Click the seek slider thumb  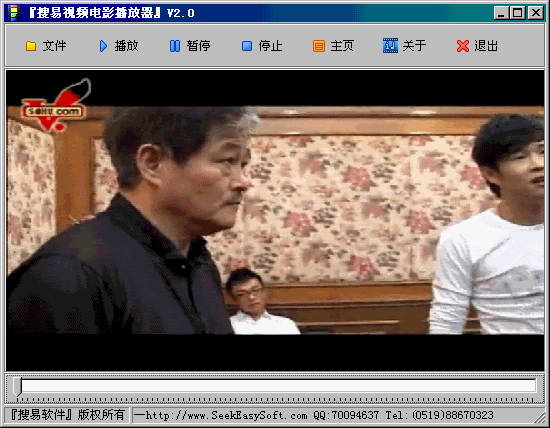click(18, 386)
